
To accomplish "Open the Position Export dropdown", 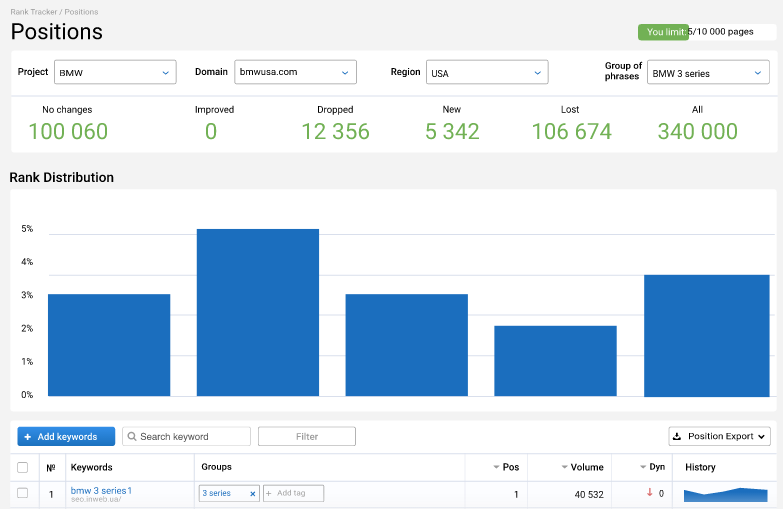I will [x=720, y=436].
